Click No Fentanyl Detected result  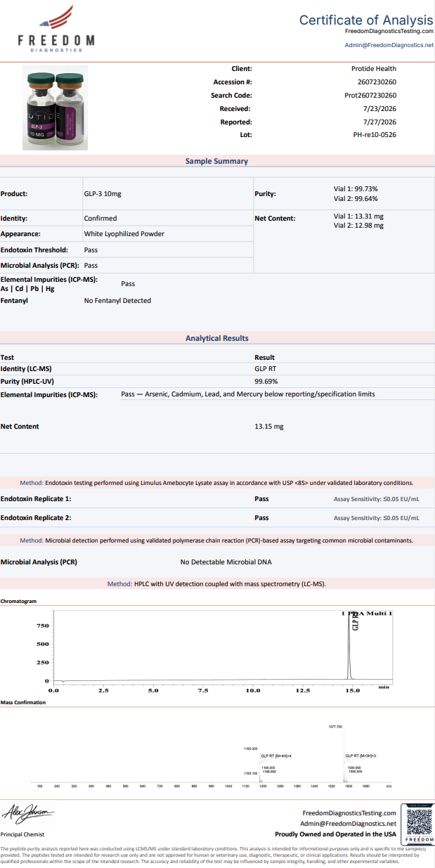coord(117,300)
